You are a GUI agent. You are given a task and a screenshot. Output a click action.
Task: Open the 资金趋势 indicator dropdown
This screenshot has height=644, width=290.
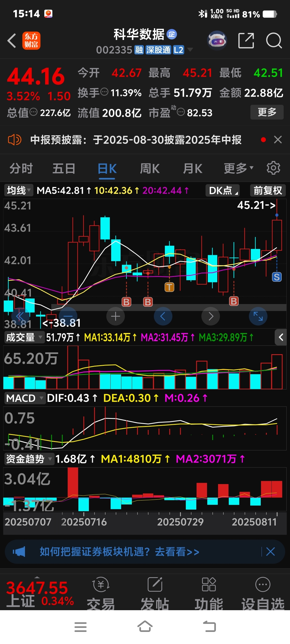click(29, 459)
